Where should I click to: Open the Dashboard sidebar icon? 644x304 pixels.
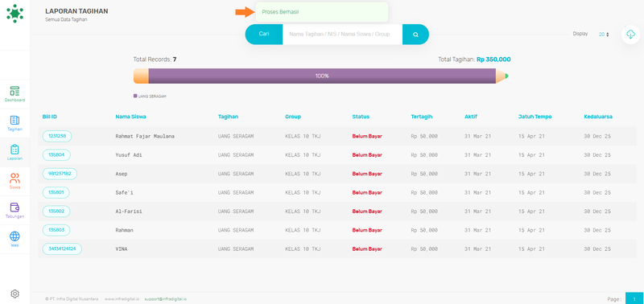[14, 94]
